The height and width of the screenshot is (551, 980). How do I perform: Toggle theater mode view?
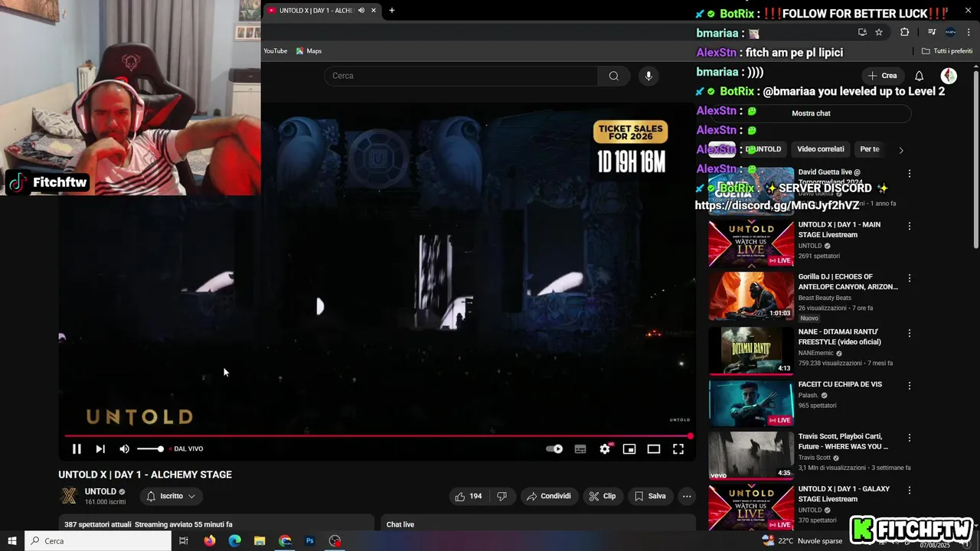coord(654,449)
